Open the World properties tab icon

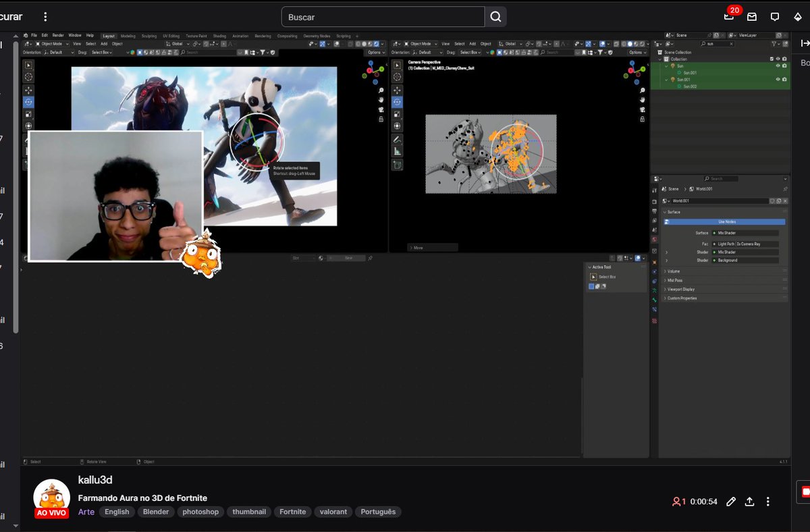pyautogui.click(x=654, y=240)
